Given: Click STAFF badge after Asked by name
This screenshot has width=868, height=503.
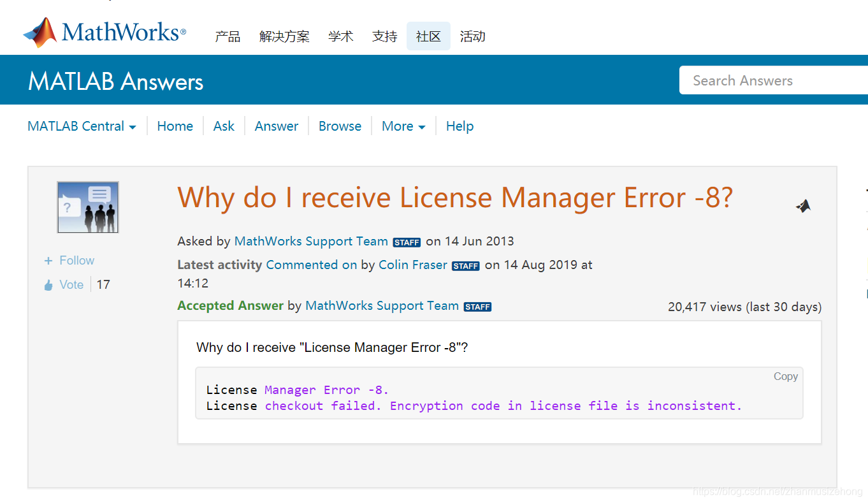Looking at the screenshot, I should (407, 242).
